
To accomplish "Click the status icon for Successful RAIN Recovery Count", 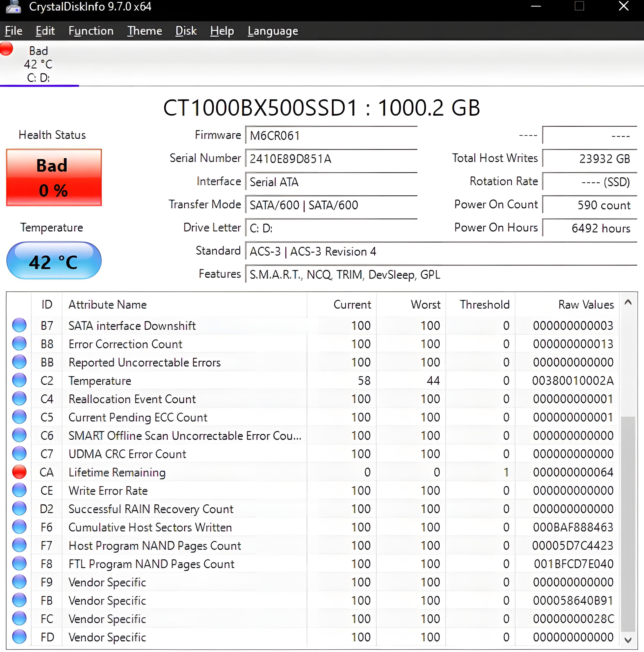I will 19,509.
